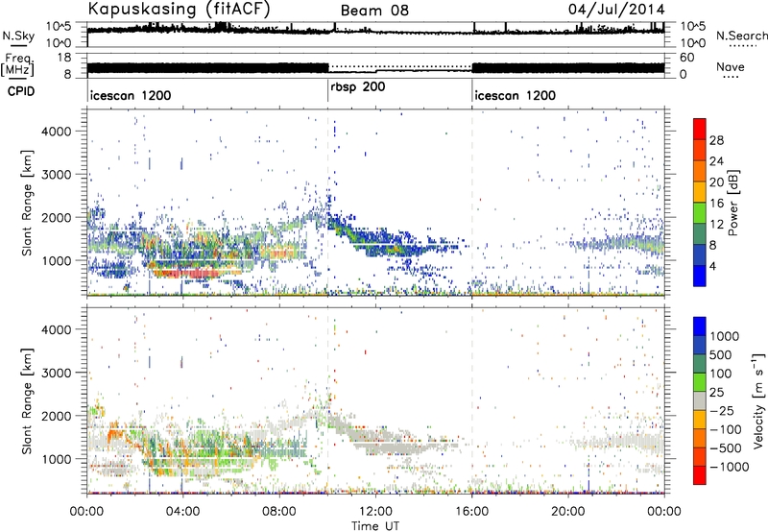Click the light green swatch on Velocity colorbar
This screenshot has width=768, height=532.
[x=700, y=382]
